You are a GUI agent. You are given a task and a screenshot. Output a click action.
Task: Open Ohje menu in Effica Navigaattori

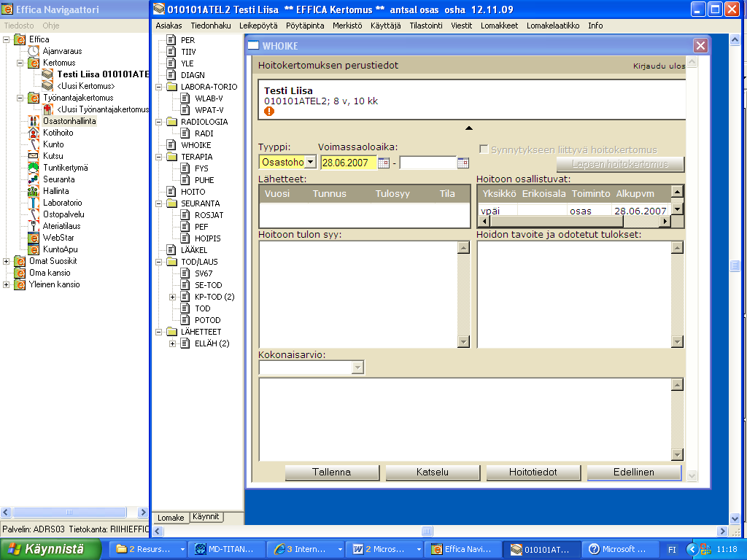pos(50,26)
